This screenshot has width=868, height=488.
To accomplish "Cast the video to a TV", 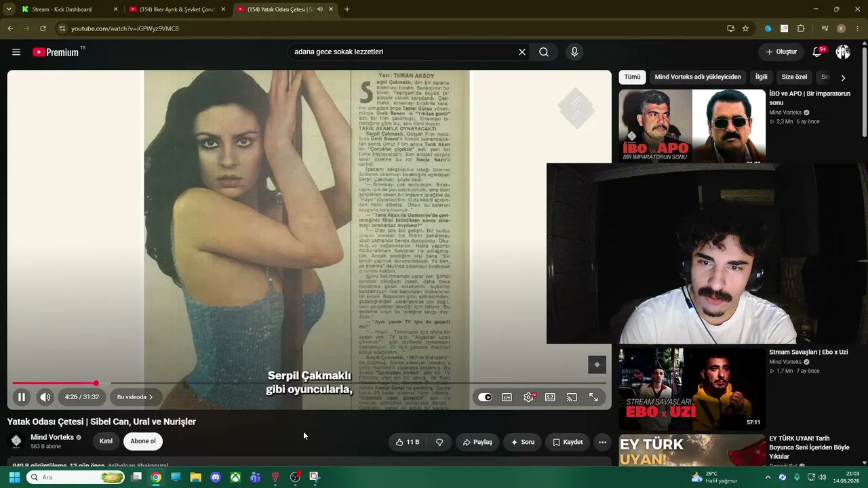I will [x=572, y=397].
